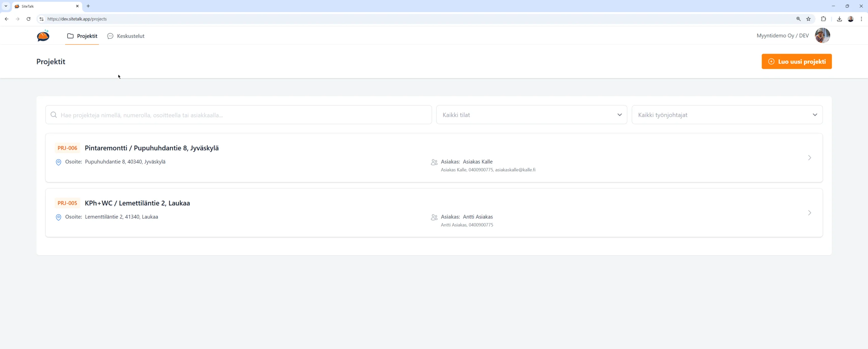
Task: Open the browser downloads icon
Action: (839, 19)
